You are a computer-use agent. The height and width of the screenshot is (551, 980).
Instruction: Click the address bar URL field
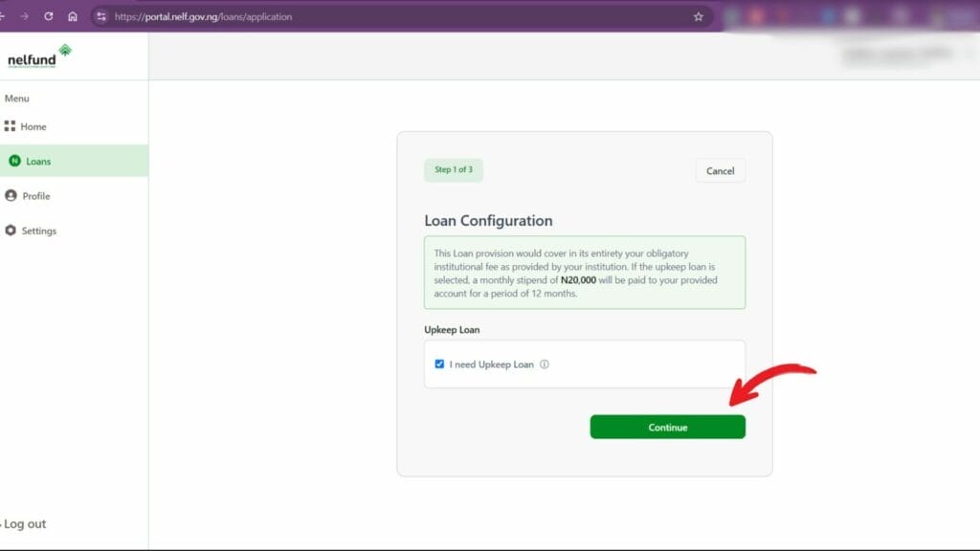[x=400, y=17]
